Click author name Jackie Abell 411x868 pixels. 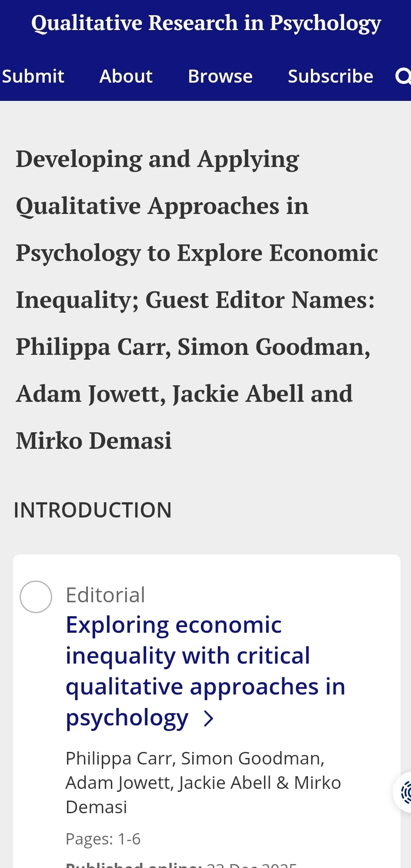click(225, 783)
